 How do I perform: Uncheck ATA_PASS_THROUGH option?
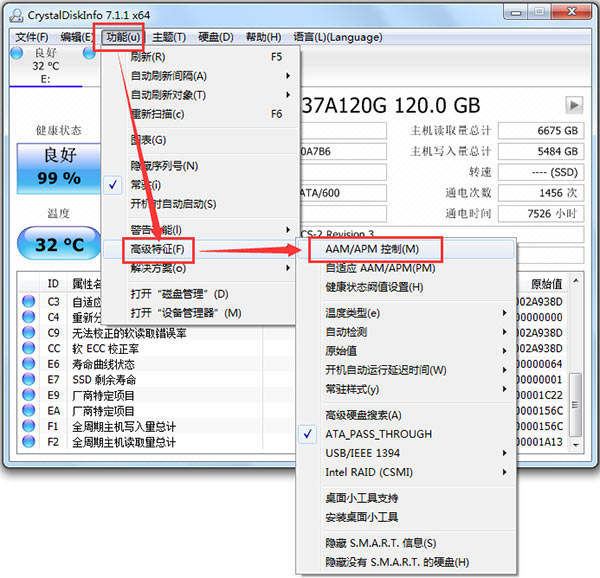[406, 434]
